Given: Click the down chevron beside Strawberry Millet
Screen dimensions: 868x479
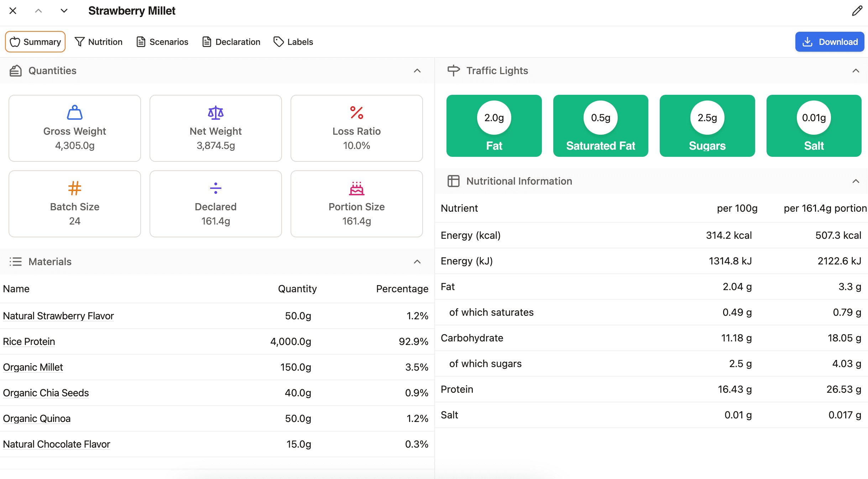Looking at the screenshot, I should (64, 11).
